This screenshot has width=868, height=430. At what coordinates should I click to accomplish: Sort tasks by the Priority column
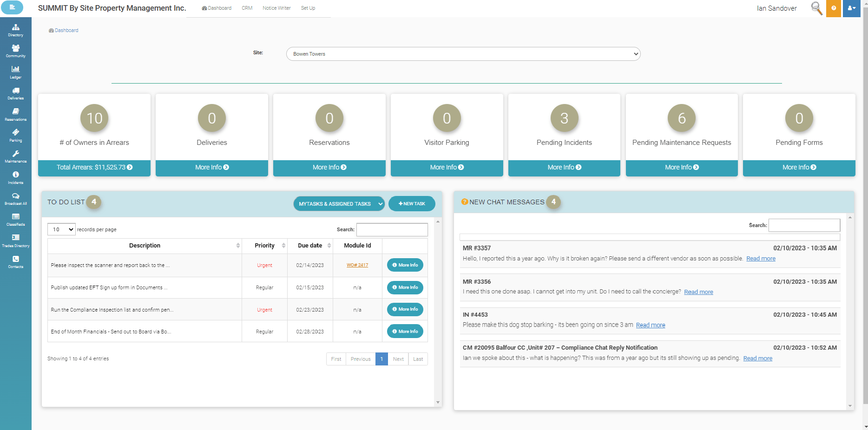click(264, 246)
